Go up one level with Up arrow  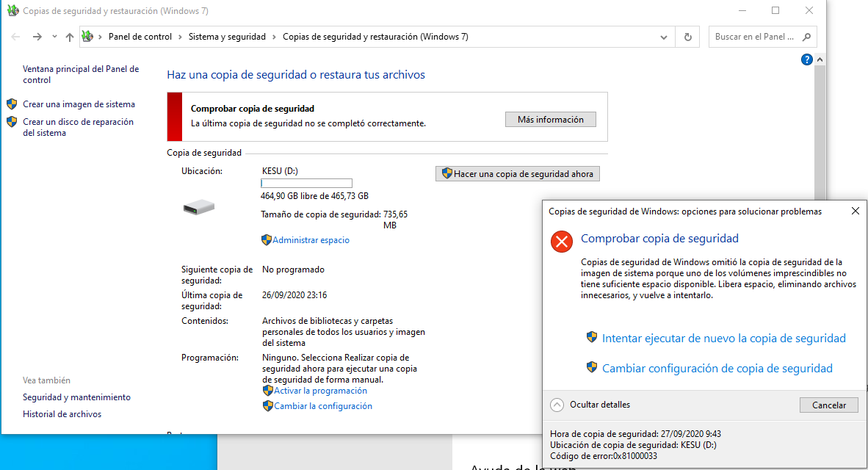(69, 37)
